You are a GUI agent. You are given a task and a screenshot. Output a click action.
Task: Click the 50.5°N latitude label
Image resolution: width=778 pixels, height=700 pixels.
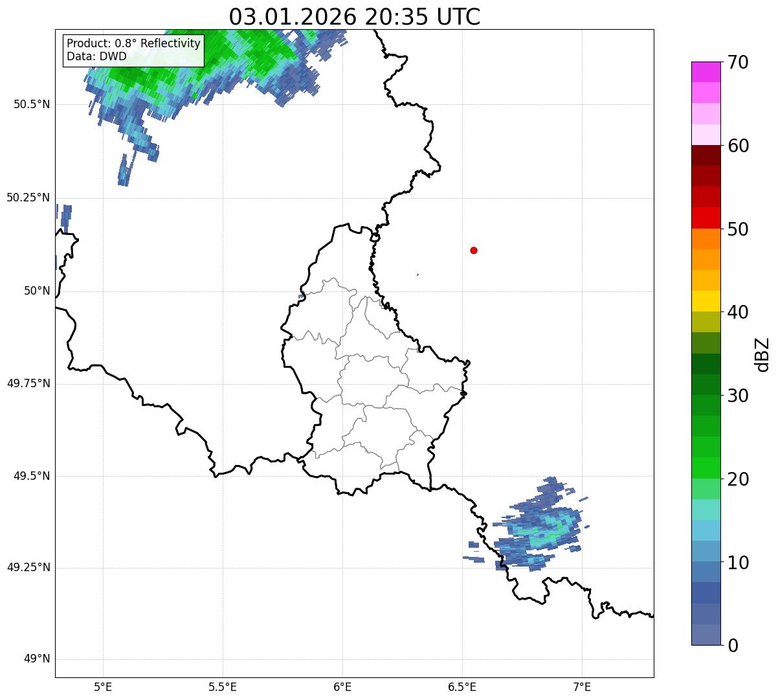tap(32, 105)
